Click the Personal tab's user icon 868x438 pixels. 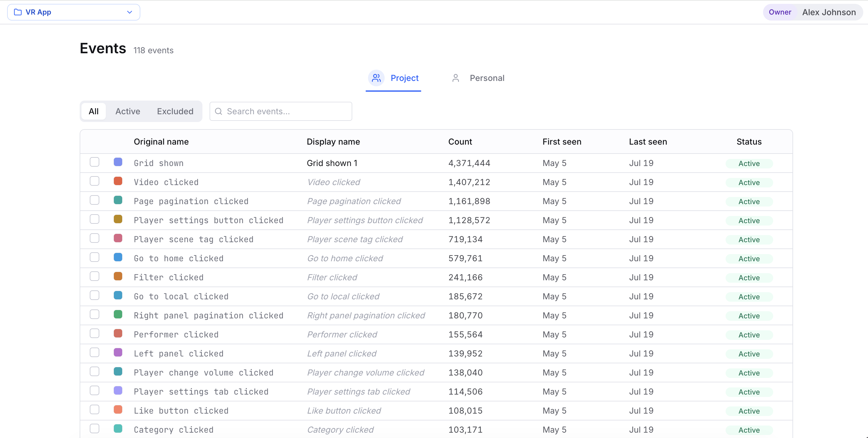pyautogui.click(x=456, y=78)
